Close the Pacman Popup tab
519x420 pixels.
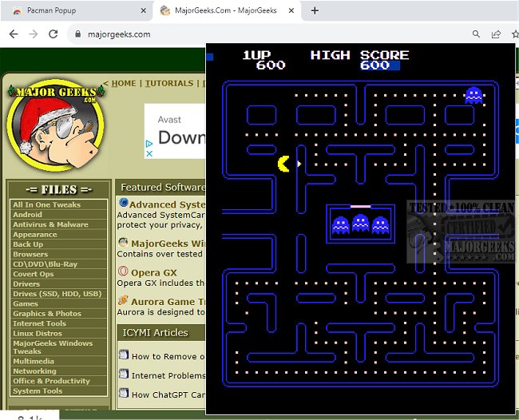click(x=143, y=10)
